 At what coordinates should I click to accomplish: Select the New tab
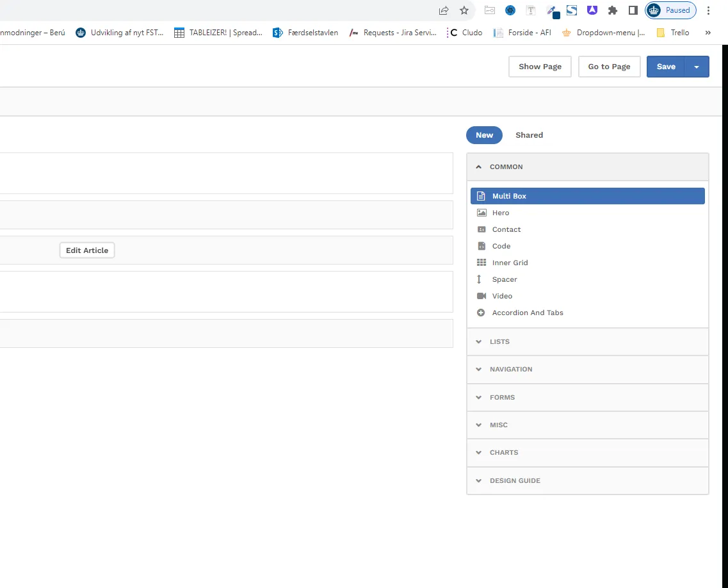click(484, 135)
